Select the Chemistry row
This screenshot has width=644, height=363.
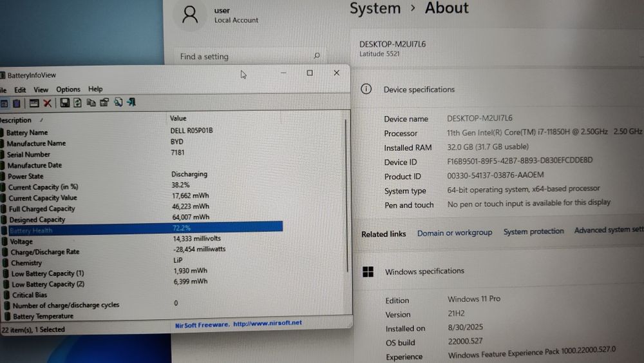142,262
